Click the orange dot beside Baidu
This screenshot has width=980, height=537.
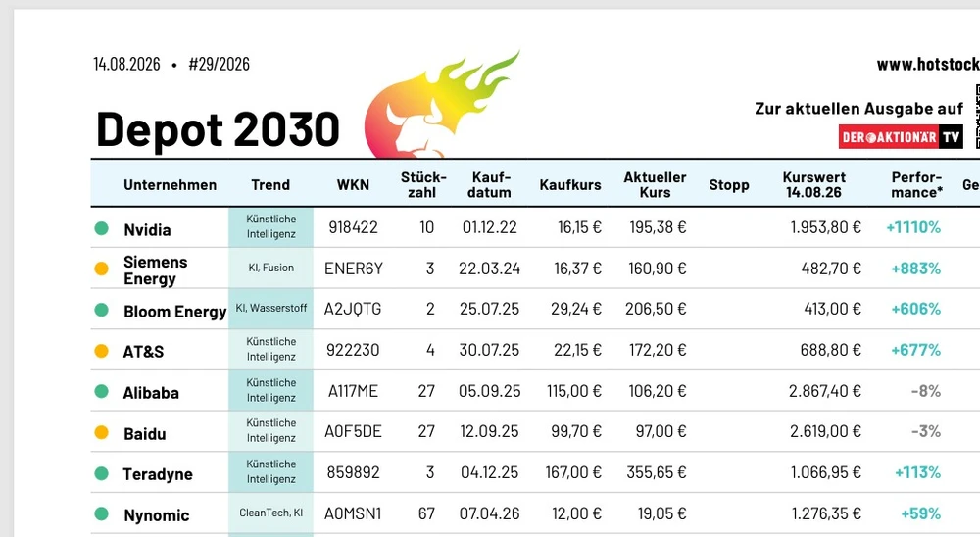tap(101, 432)
